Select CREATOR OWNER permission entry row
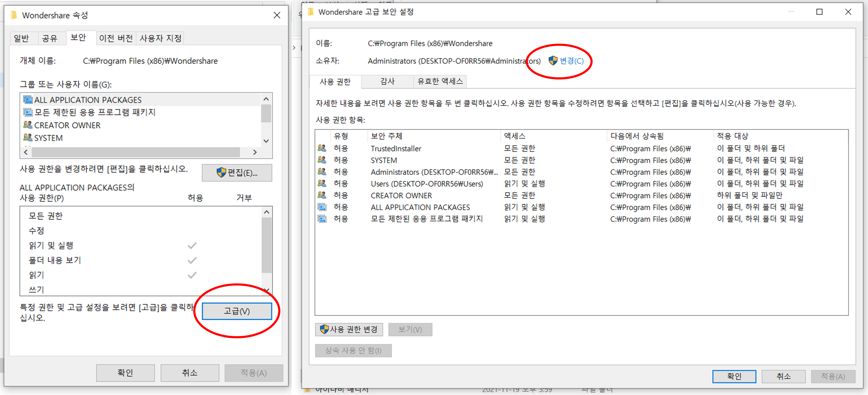 coord(581,195)
